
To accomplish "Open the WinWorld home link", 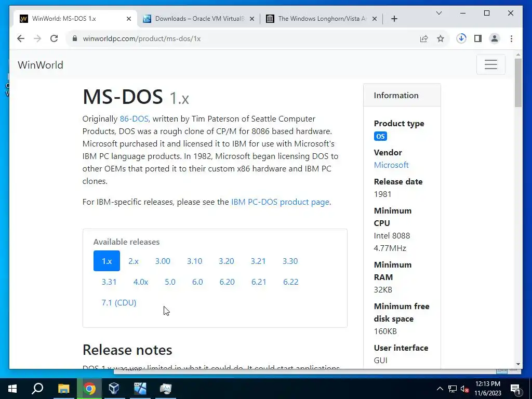I will coord(41,65).
